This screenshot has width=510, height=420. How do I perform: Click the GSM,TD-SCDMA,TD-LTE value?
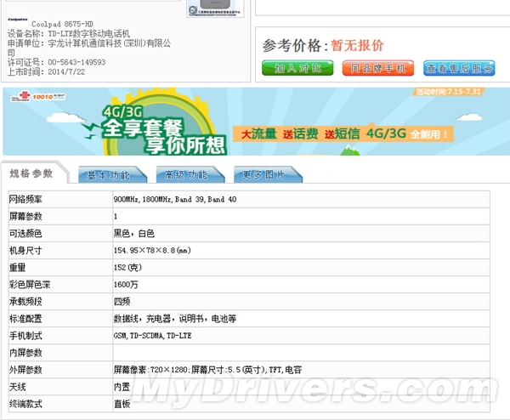coord(152,336)
